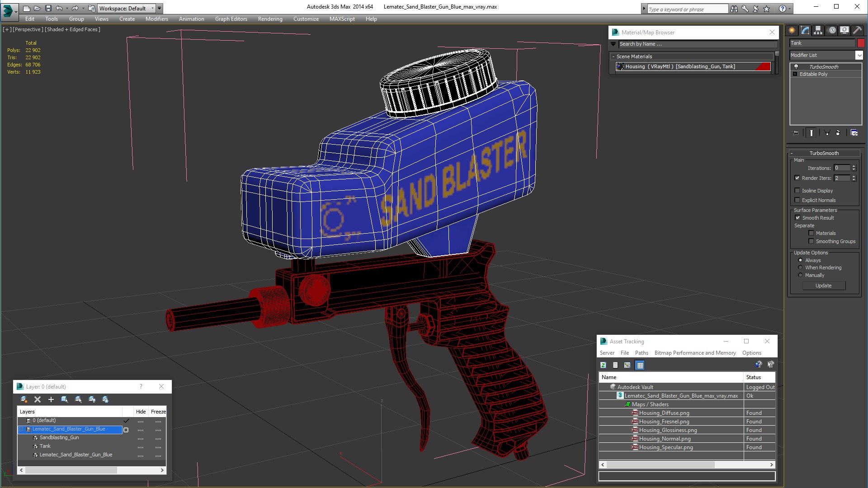
Task: Enable the Explicit Normals checkbox
Action: click(x=797, y=200)
